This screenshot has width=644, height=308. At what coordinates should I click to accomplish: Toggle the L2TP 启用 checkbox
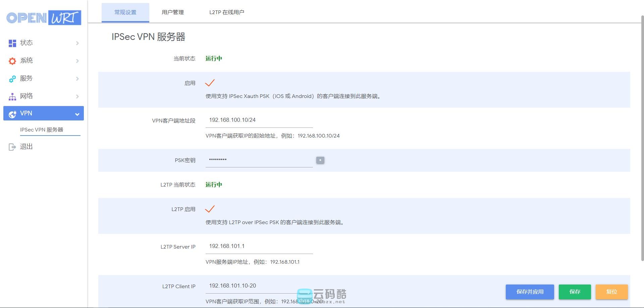click(210, 209)
